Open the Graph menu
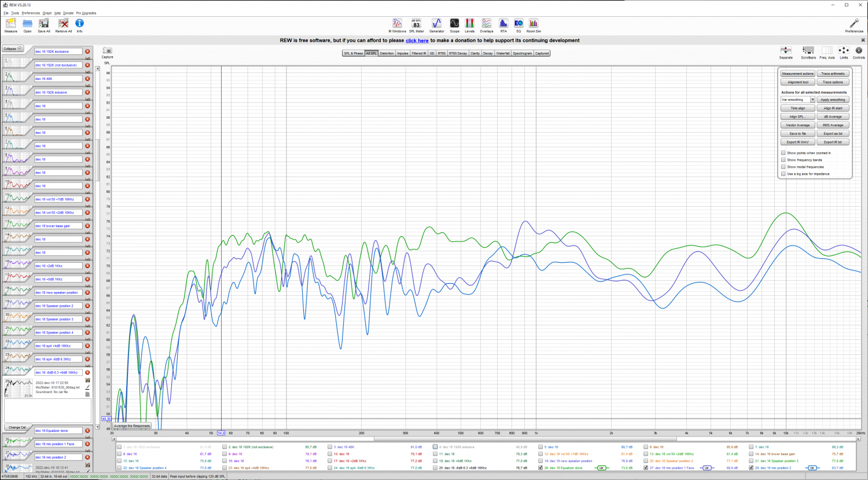Screen dimensions: 868x480 [x=47, y=13]
